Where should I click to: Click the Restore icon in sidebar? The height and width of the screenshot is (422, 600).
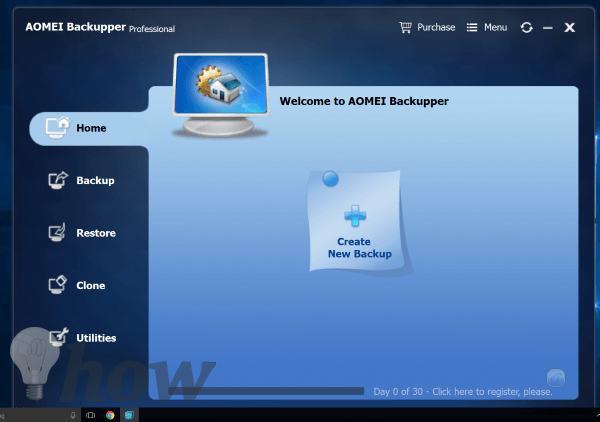[x=57, y=232]
